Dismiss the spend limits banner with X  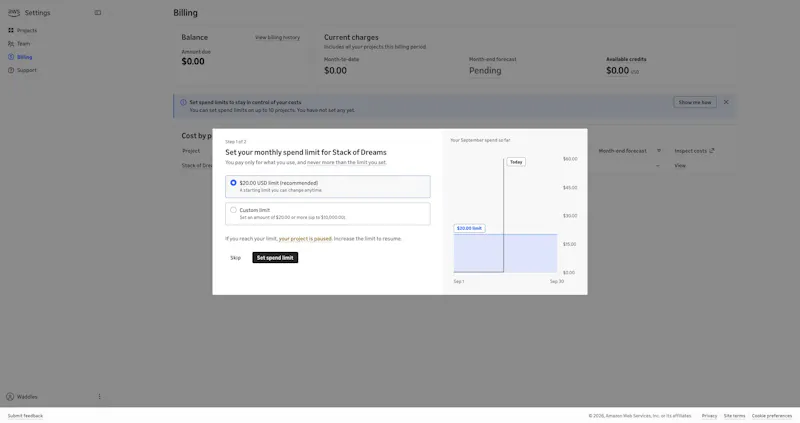pyautogui.click(x=726, y=102)
